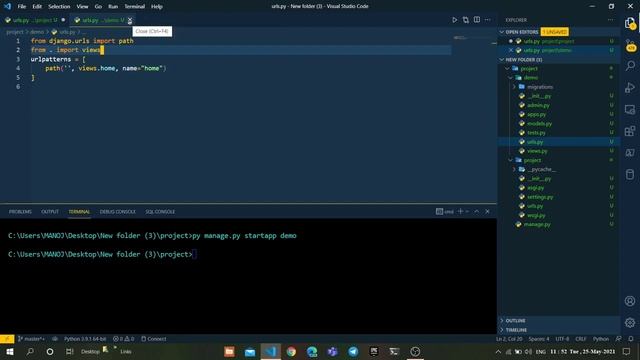
Task: Click Connect in the status bar
Action: [x=153, y=339]
